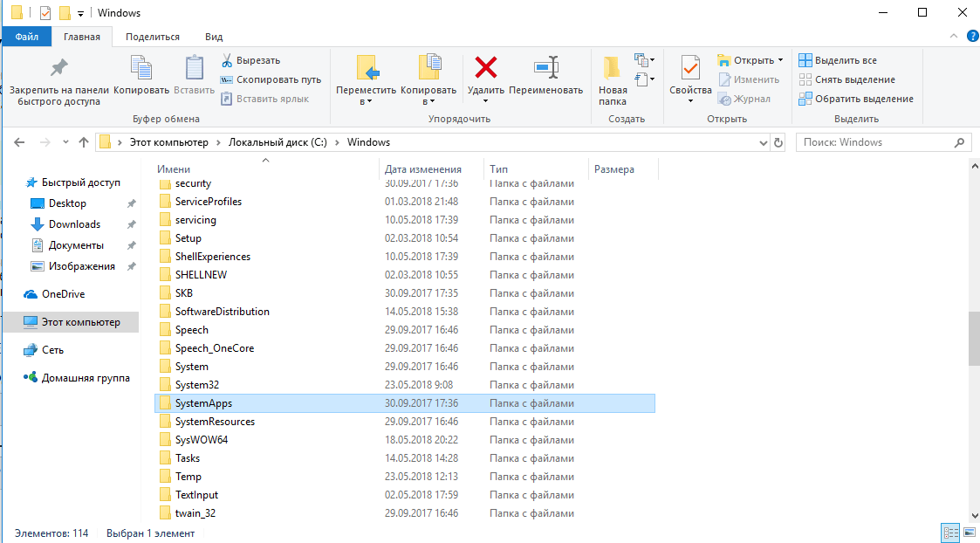The height and width of the screenshot is (543, 980).
Task: Click the Переименовать rename icon
Action: click(x=546, y=67)
